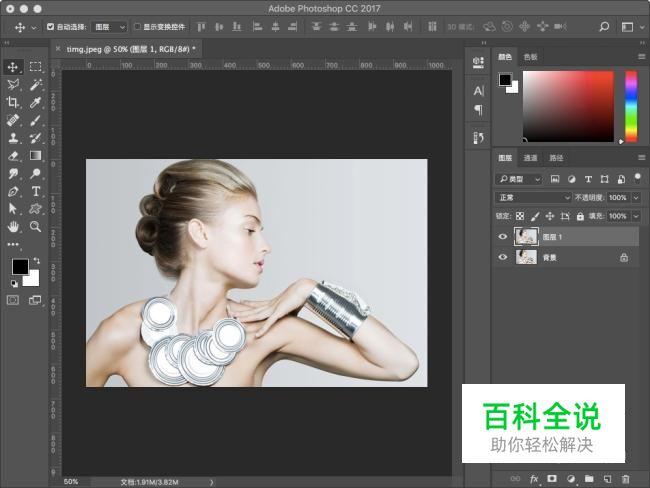Image resolution: width=650 pixels, height=488 pixels.
Task: Switch to the Hand tool
Action: [x=13, y=227]
